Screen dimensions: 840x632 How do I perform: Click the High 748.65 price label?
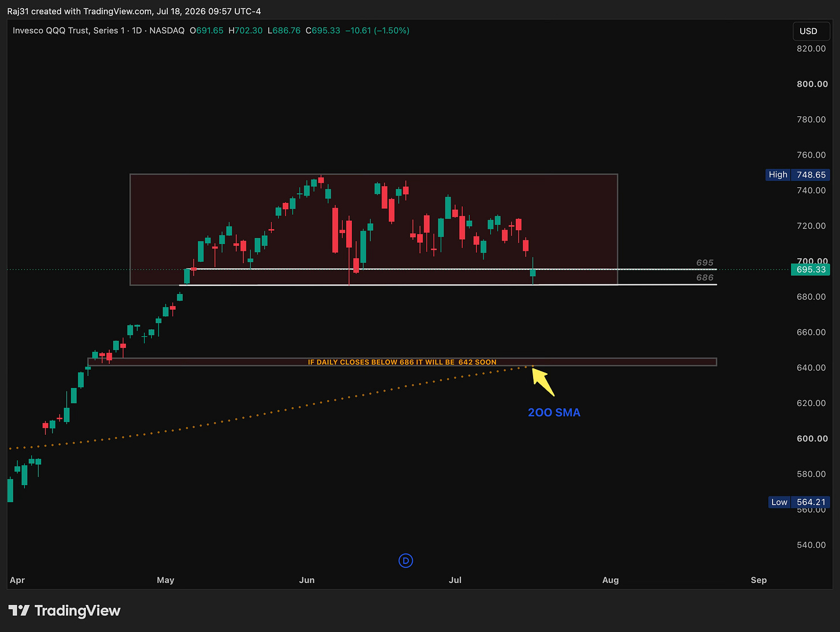[x=797, y=175]
